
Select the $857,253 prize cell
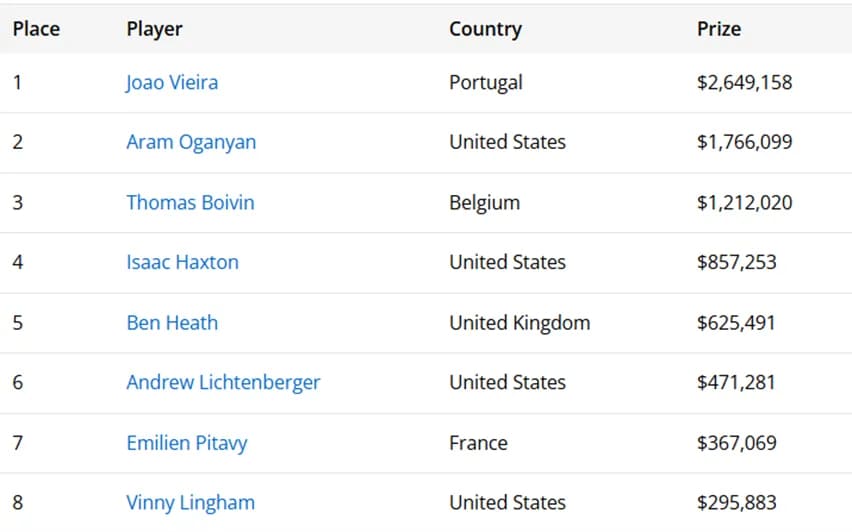click(x=737, y=262)
